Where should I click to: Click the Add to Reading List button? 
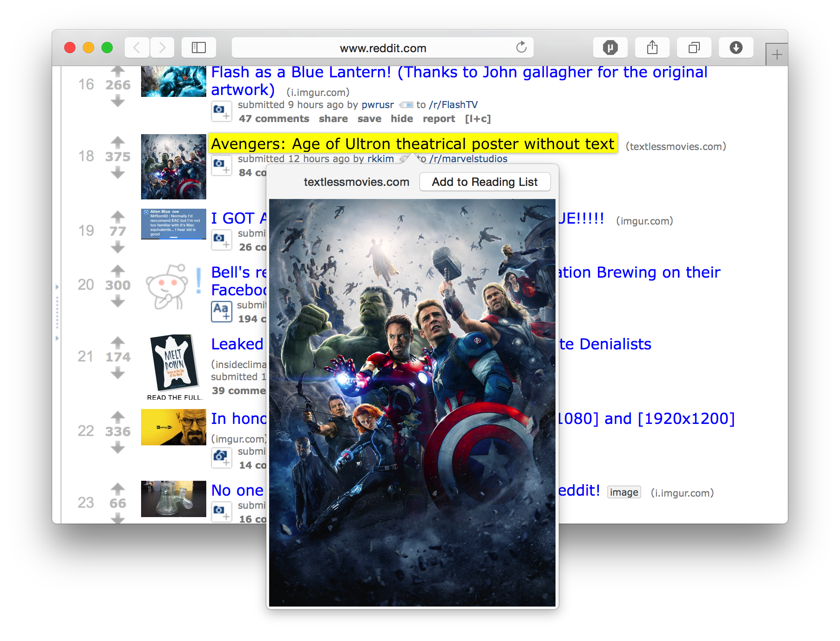click(485, 182)
